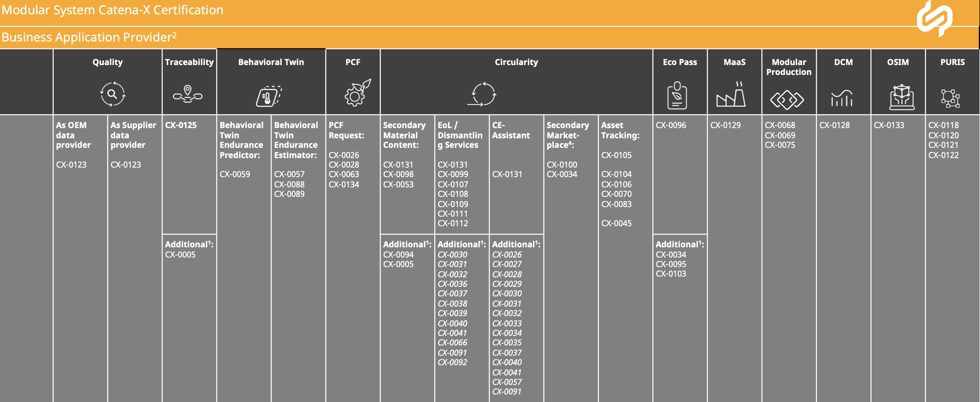Image resolution: width=980 pixels, height=402 pixels.
Task: Click Behavioral Twin Endurance Predictor label
Action: coord(241,140)
